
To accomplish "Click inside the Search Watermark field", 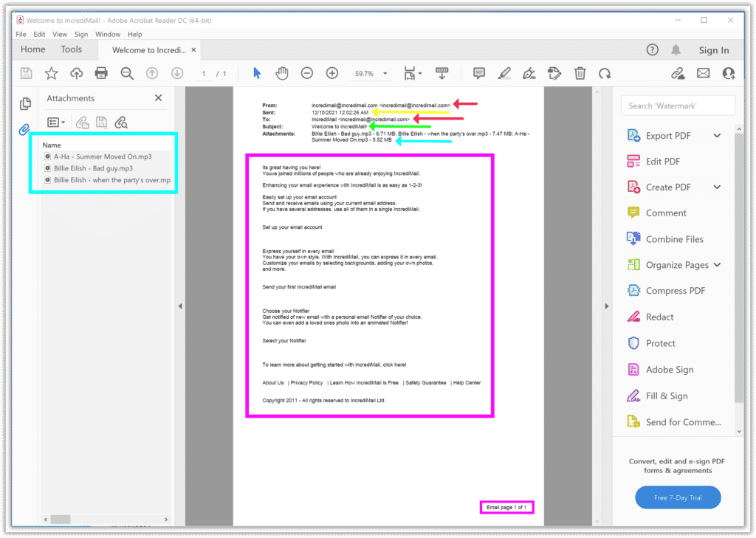I will point(677,106).
